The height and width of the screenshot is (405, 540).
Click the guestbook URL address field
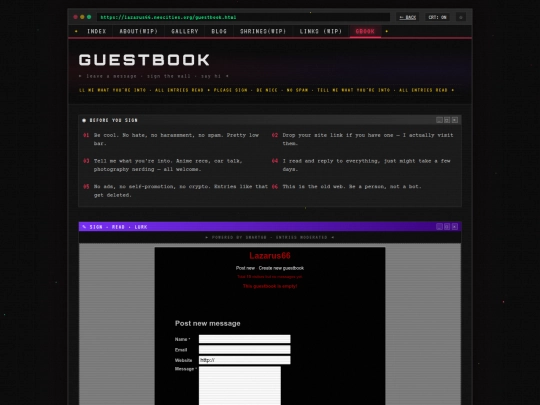click(x=243, y=17)
